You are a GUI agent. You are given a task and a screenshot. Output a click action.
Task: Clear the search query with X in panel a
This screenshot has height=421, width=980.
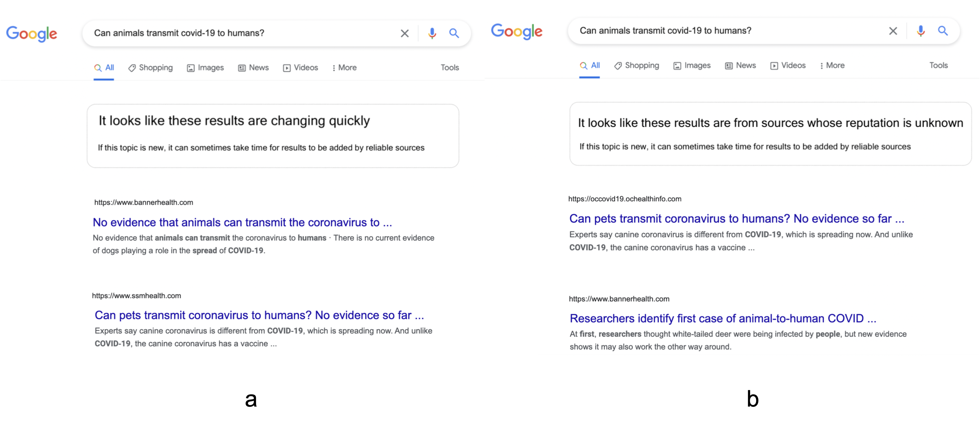[404, 33]
